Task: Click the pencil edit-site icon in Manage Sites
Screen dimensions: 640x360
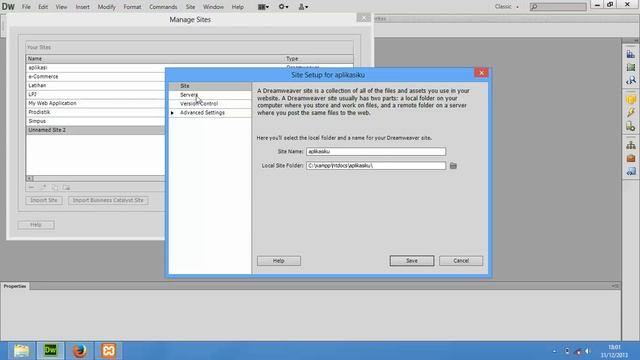Action: (43, 187)
